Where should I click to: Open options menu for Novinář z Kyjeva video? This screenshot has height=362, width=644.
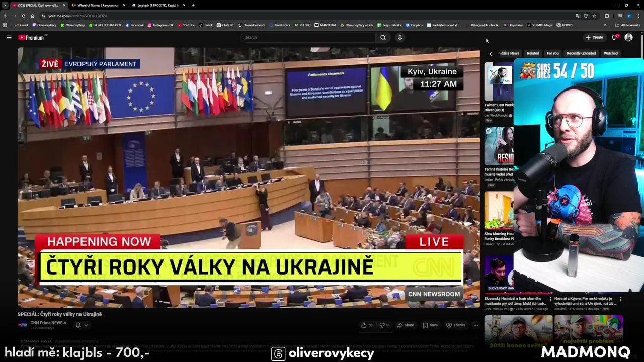[x=620, y=299]
